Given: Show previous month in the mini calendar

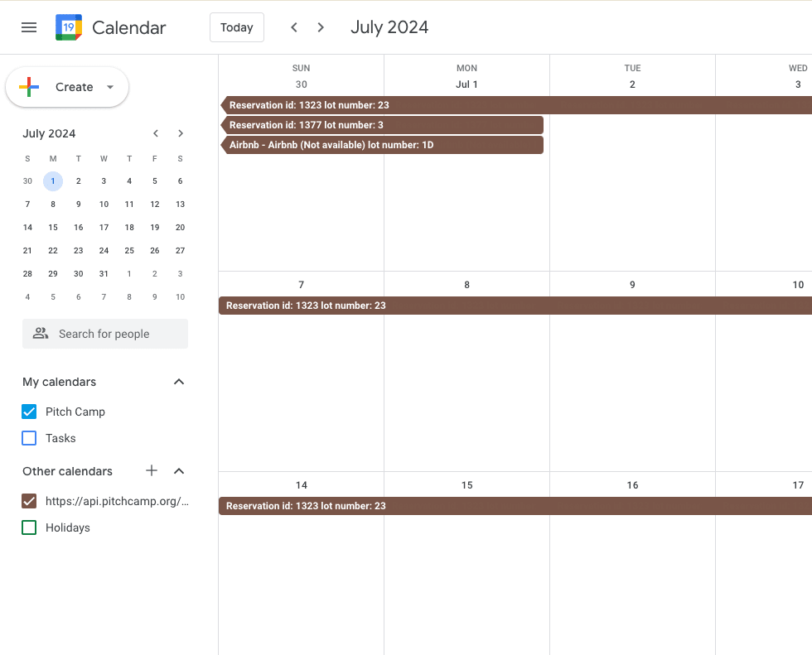Looking at the screenshot, I should tap(156, 133).
